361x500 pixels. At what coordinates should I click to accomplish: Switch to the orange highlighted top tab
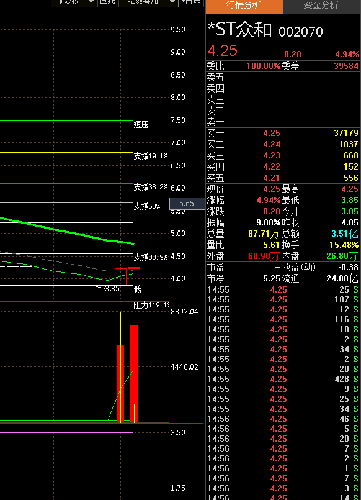click(x=244, y=6)
